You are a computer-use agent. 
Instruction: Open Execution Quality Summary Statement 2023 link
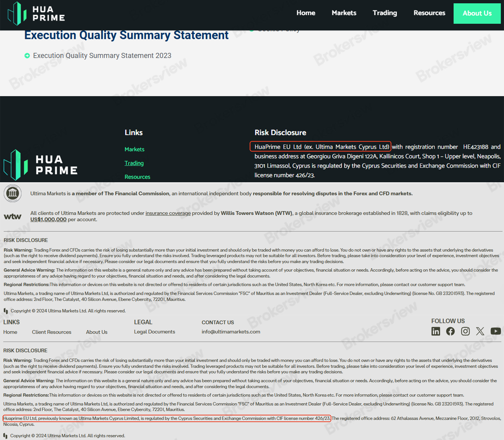point(102,56)
